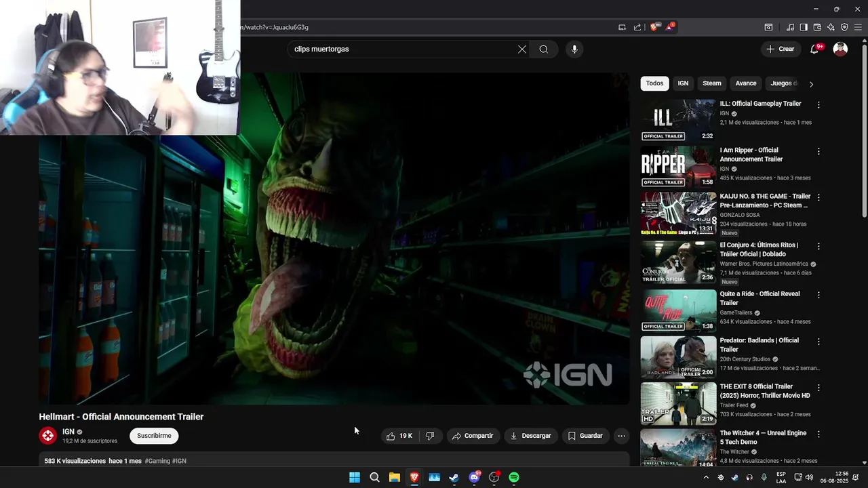Select the Todos filter chip
Screen dimensions: 868x488
(654, 83)
